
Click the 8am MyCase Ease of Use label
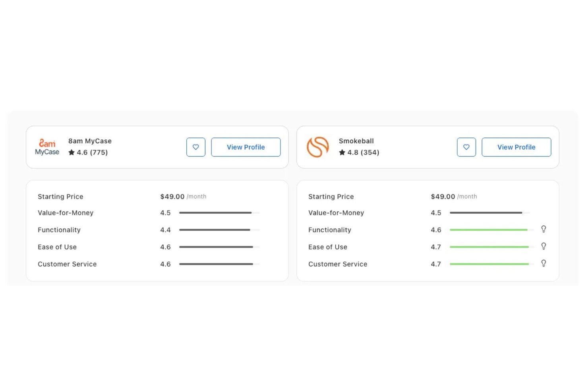click(x=57, y=247)
